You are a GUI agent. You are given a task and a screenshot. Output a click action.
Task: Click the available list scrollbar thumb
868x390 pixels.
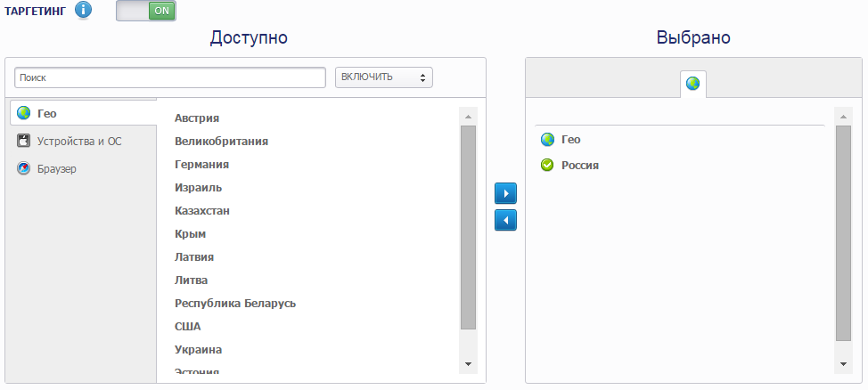[x=469, y=227]
